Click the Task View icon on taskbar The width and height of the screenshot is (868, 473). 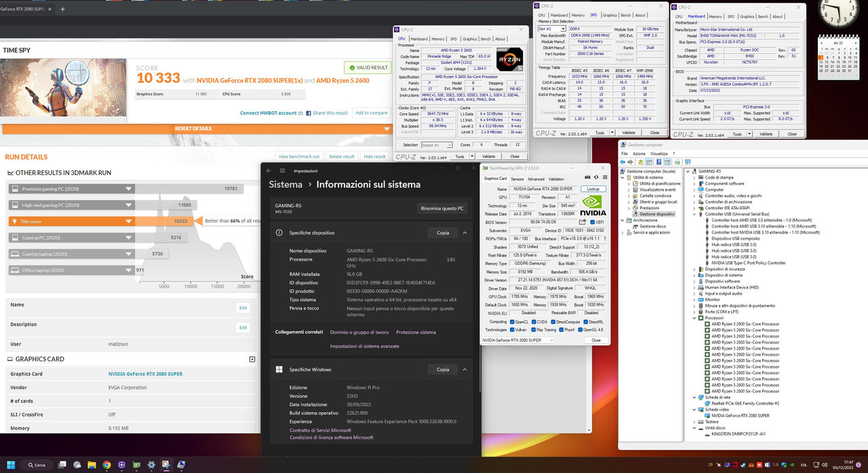click(62, 465)
